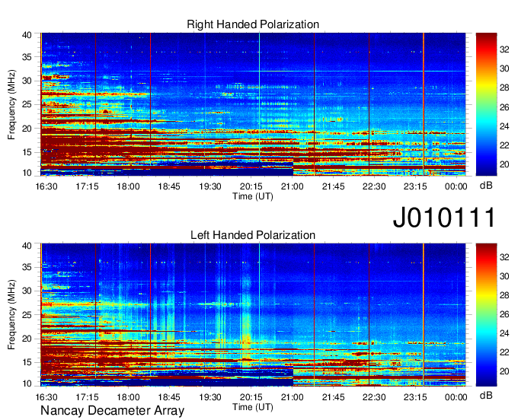Click the 'Left Handed Polarization' title
The width and height of the screenshot is (518, 420).
tap(253, 235)
